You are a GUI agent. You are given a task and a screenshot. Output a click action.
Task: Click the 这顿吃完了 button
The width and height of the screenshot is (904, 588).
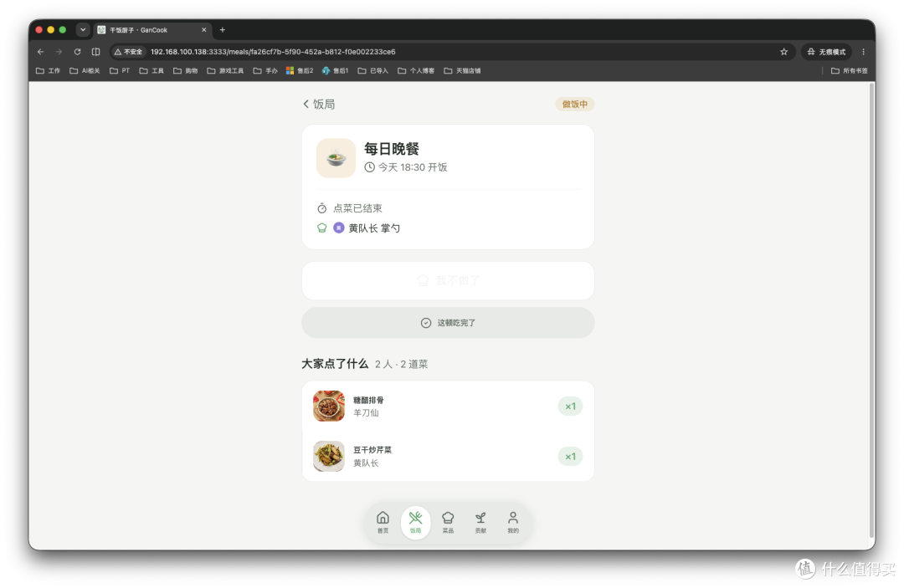click(x=448, y=323)
